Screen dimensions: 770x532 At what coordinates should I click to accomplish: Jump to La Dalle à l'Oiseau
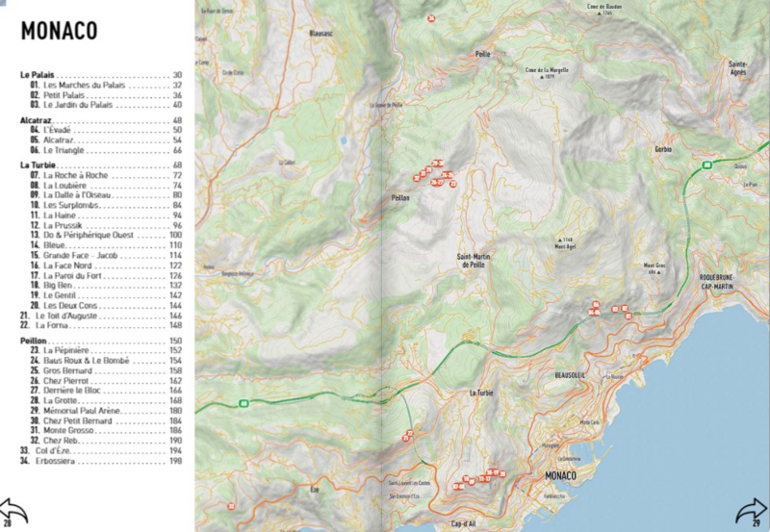106,195
